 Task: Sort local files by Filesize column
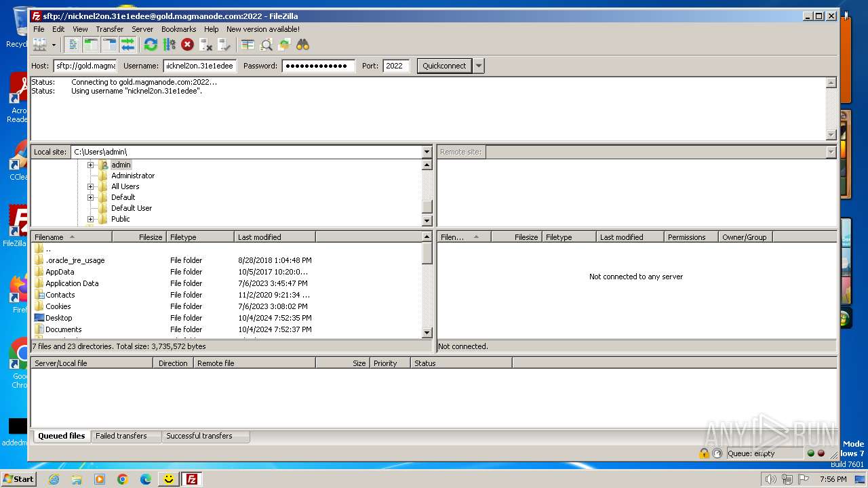point(139,237)
